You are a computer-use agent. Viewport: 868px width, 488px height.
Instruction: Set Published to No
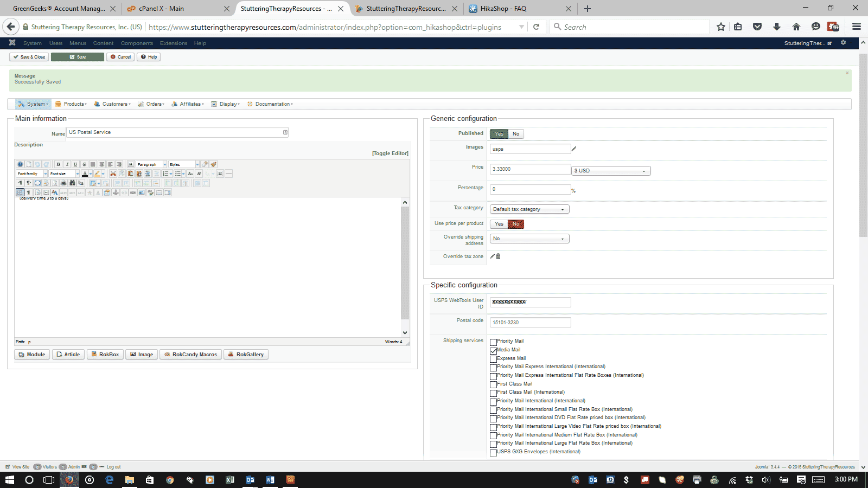click(516, 134)
